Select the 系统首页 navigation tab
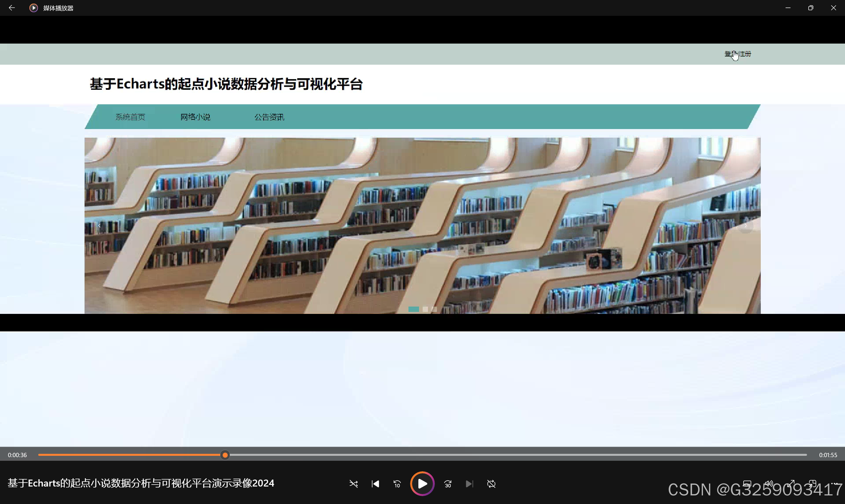Image resolution: width=845 pixels, height=504 pixels. coord(130,117)
